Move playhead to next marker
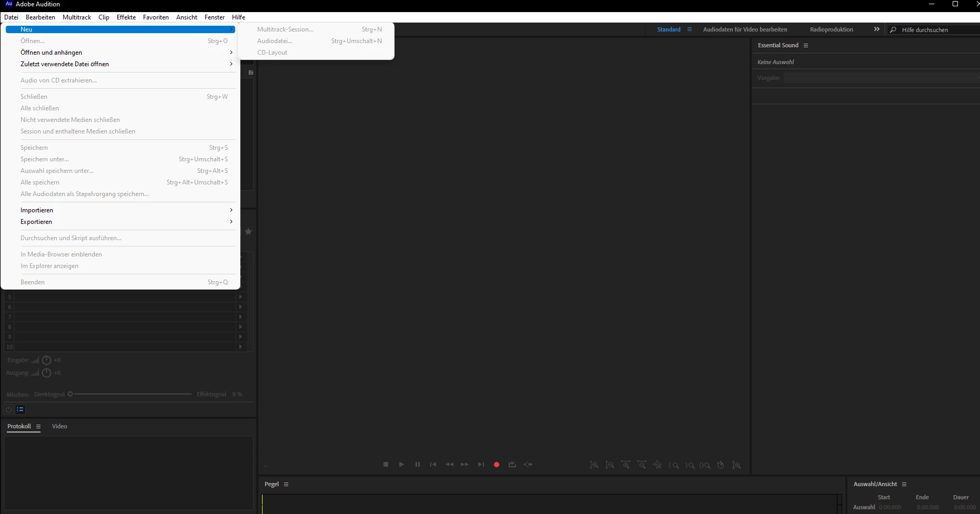 [x=481, y=465]
